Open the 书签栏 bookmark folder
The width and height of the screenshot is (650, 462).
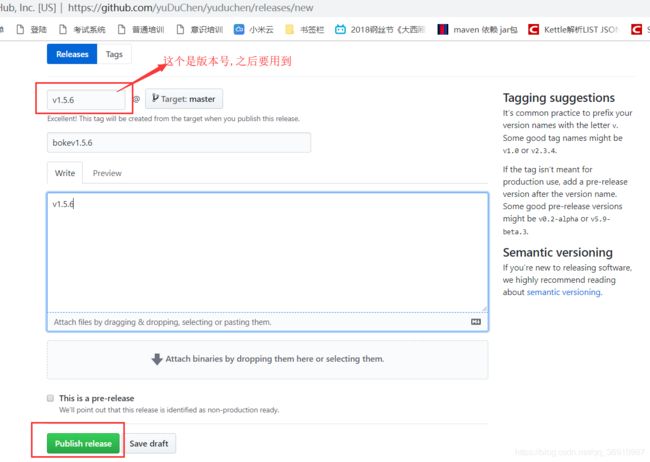point(305,29)
